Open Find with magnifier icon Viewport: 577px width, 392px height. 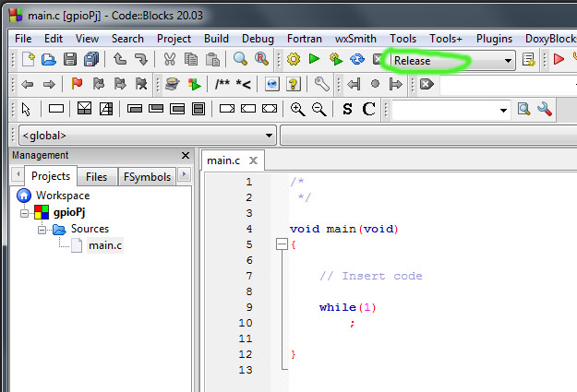coord(240,59)
